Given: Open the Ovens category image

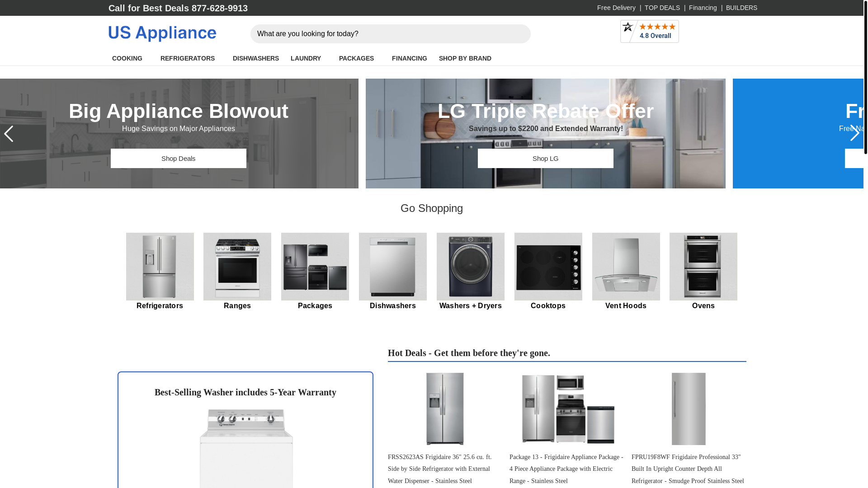Looking at the screenshot, I should click(x=703, y=267).
